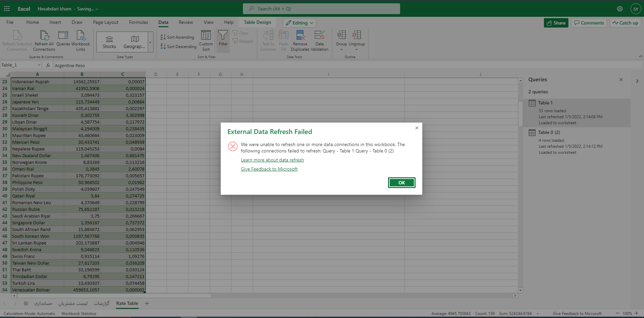
Task: Click Flash Fill icon
Action: click(284, 35)
